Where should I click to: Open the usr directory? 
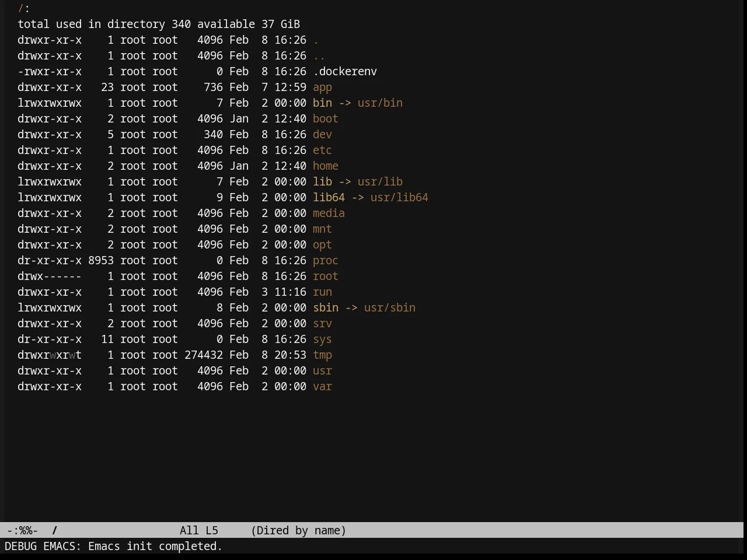(322, 370)
